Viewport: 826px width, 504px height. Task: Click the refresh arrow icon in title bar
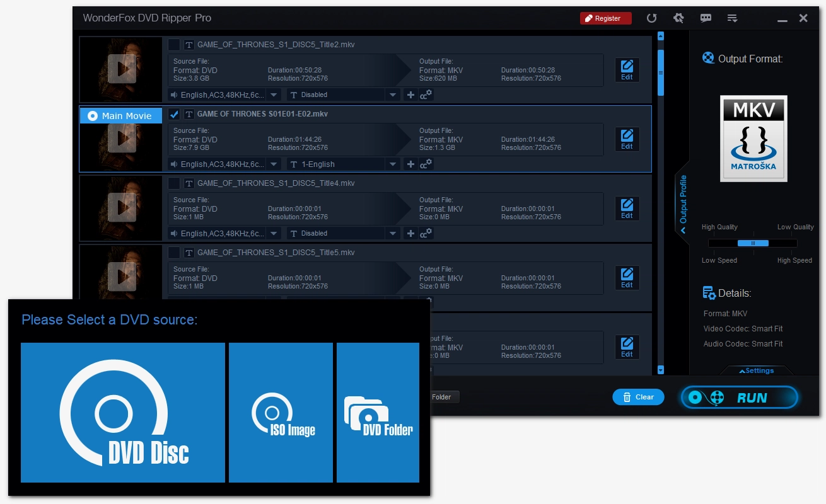(x=652, y=18)
